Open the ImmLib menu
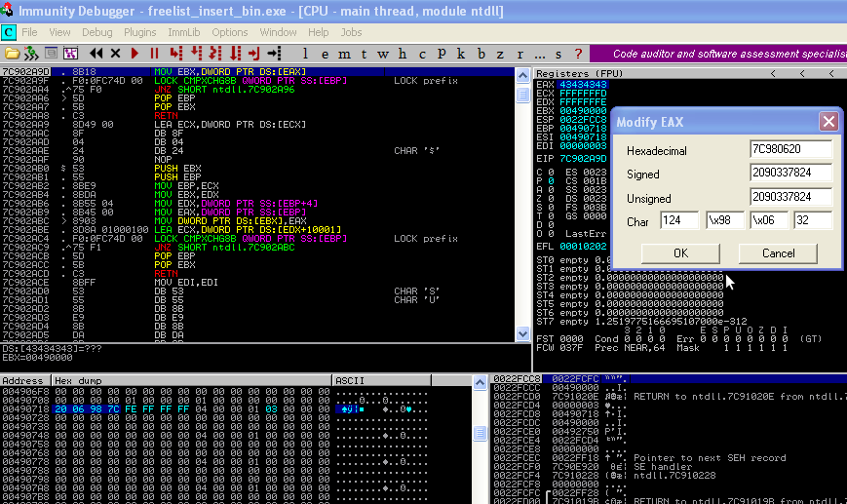 click(x=183, y=32)
